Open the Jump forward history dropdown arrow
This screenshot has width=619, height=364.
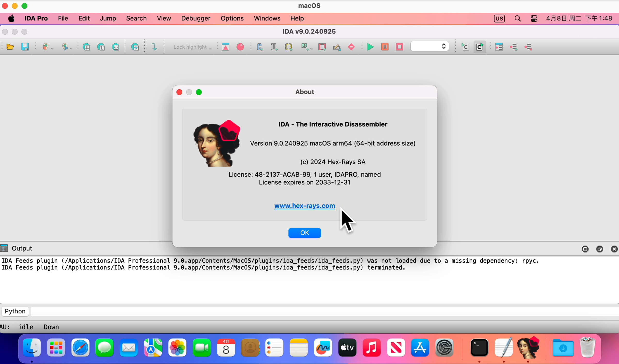coord(71,49)
